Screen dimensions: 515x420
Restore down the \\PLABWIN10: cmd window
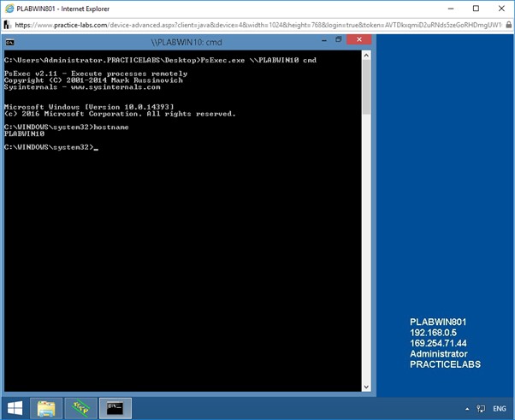pyautogui.click(x=339, y=39)
